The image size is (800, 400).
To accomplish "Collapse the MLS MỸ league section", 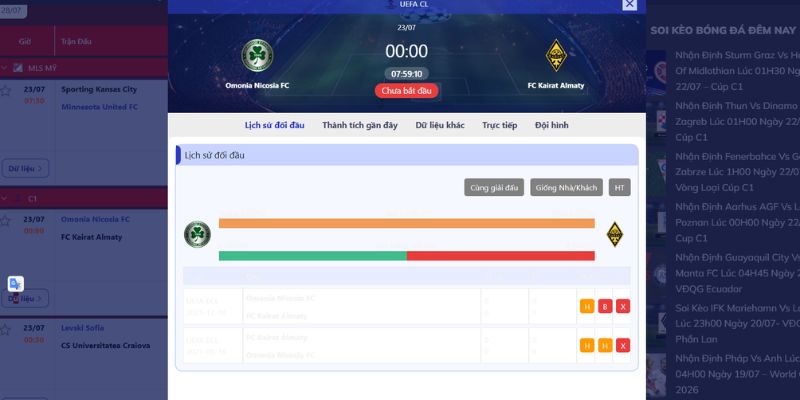I will [x=4, y=68].
